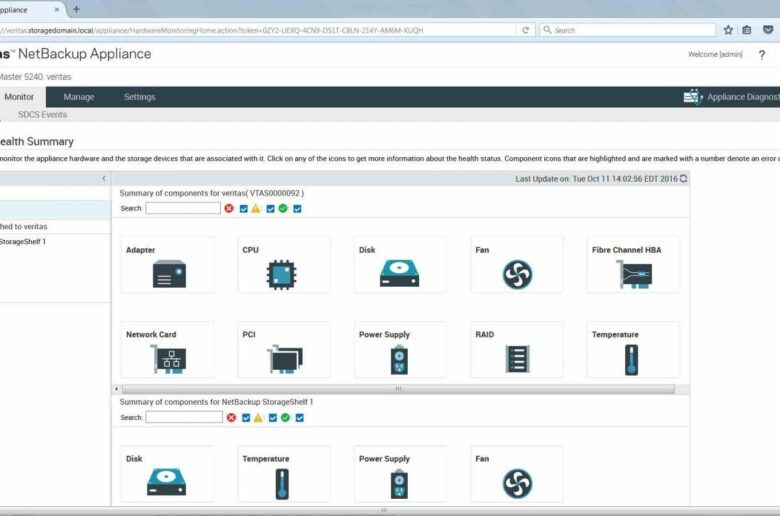Open the Manage menu
Viewport: 780px width, 516px height.
(x=79, y=97)
